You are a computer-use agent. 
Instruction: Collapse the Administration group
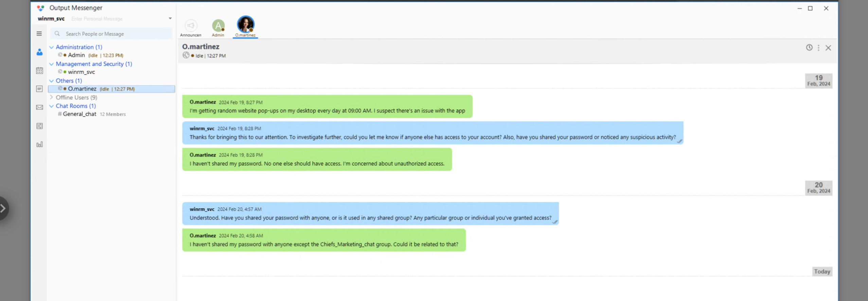tap(52, 47)
